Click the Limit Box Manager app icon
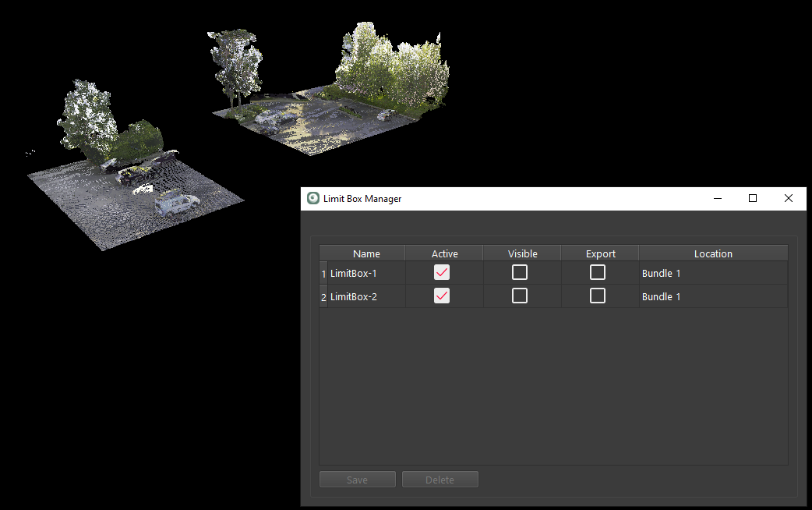The height and width of the screenshot is (510, 812). pos(313,199)
